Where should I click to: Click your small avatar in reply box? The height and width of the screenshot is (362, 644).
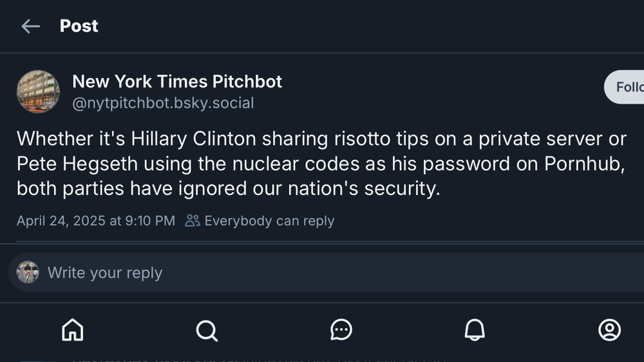[28, 272]
